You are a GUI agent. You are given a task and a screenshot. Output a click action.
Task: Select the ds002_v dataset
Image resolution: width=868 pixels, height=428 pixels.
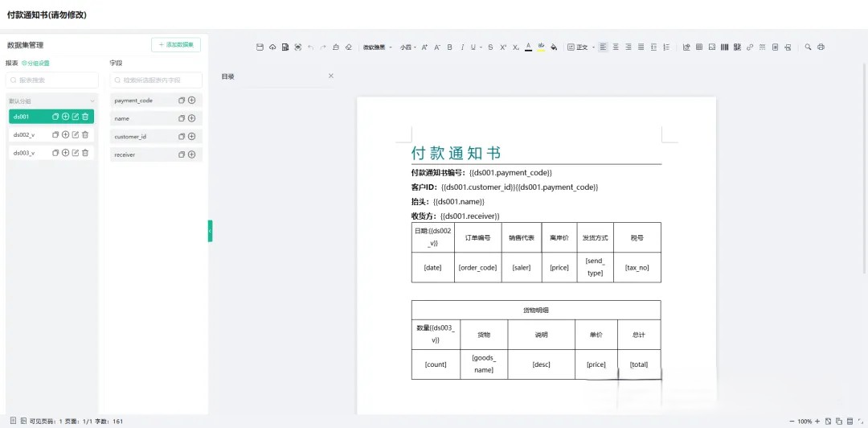[24, 135]
